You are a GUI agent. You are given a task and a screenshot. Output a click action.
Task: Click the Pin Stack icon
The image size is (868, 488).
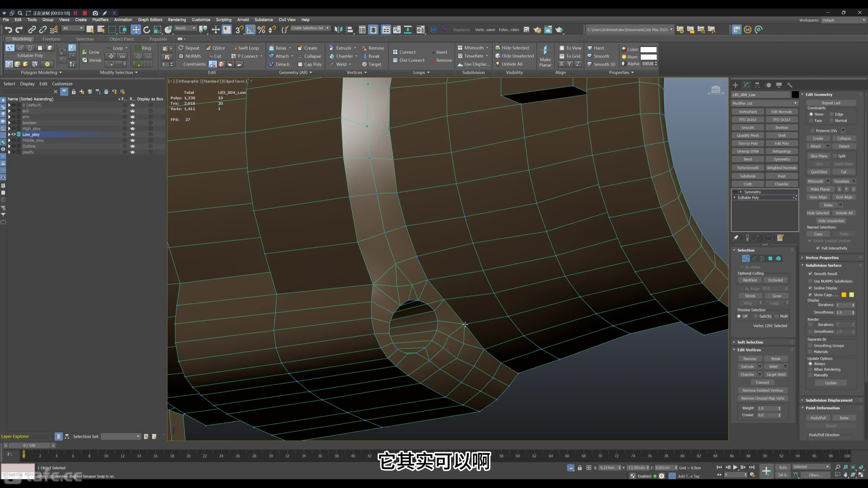(x=735, y=238)
